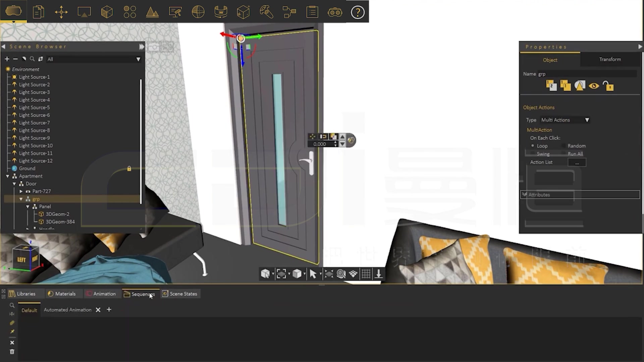
Task: Toggle object visibility eye icon
Action: [x=594, y=86]
